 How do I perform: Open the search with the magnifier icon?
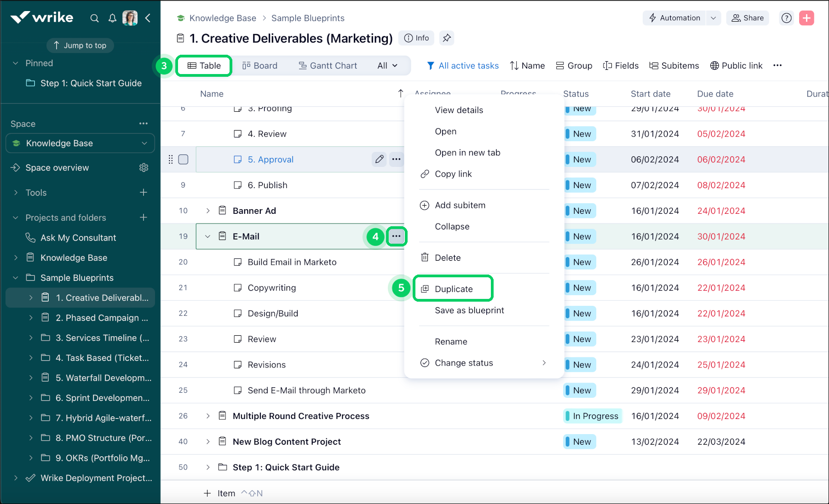94,18
